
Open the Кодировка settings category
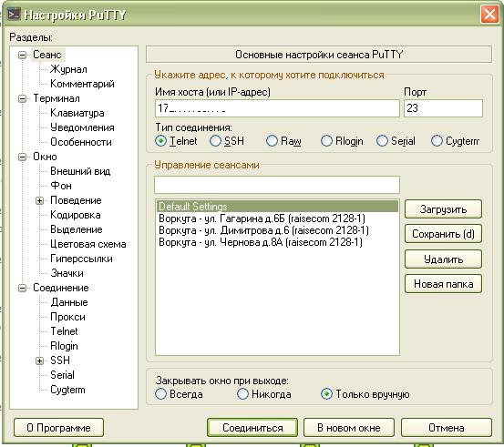click(76, 215)
